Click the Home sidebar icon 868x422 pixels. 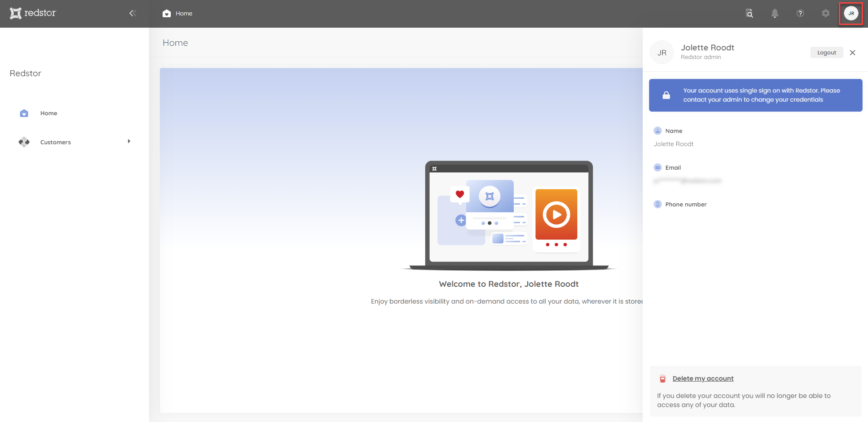point(24,113)
